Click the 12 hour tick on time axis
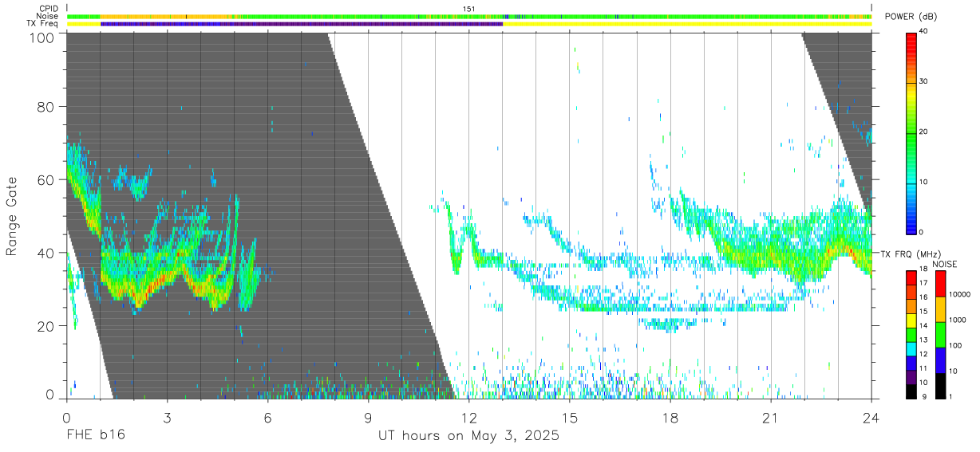The width and height of the screenshot is (980, 452). 469,418
